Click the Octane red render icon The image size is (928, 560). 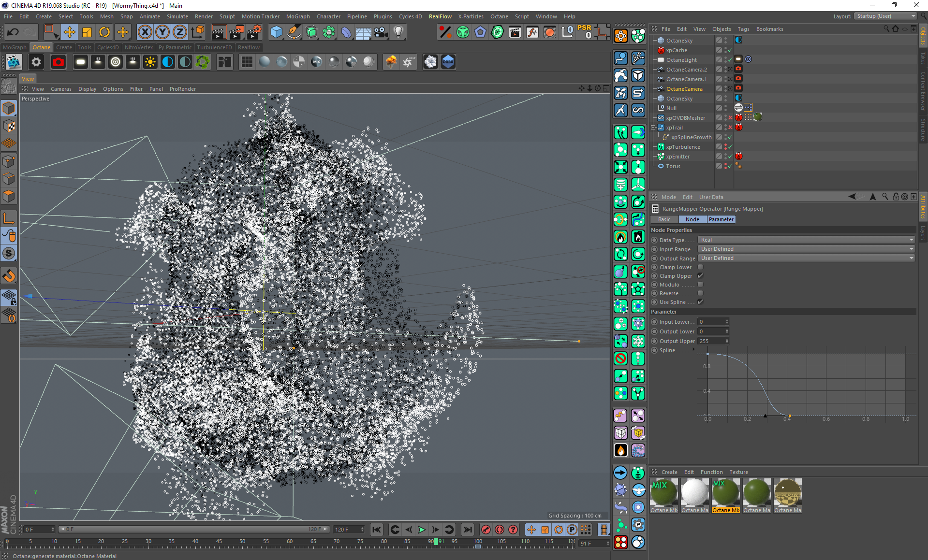point(59,62)
